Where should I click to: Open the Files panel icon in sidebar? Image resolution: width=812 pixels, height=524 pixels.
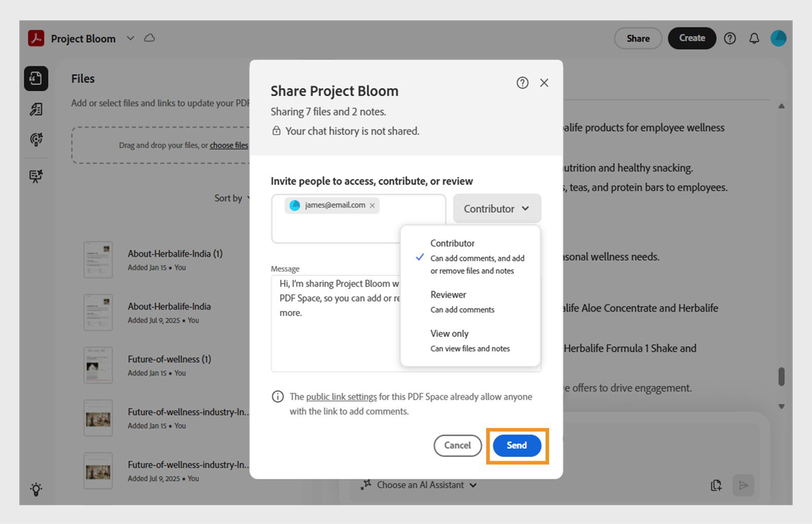point(36,79)
